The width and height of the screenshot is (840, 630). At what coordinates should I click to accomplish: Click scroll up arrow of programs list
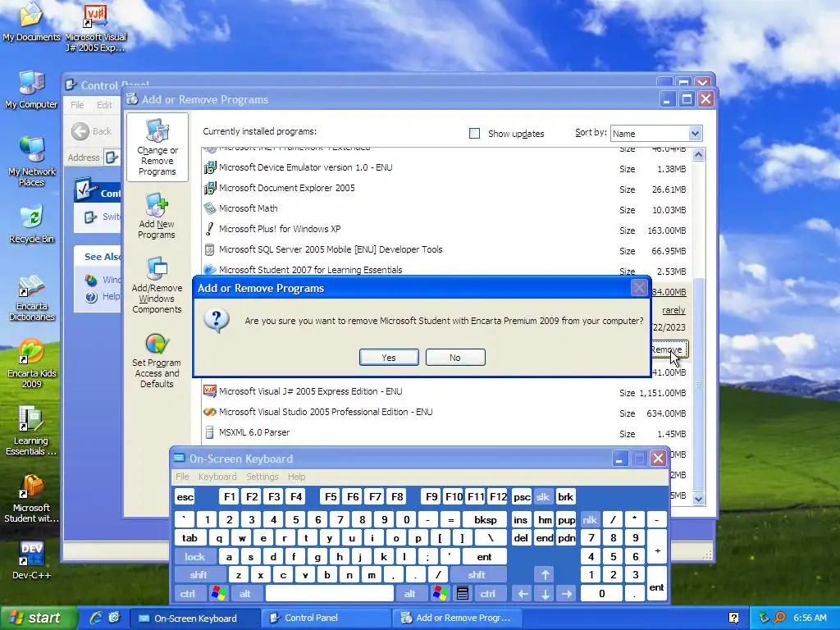(698, 155)
